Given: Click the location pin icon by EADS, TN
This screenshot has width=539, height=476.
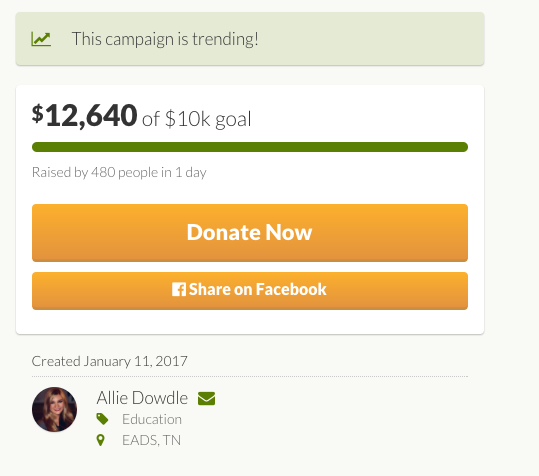Looking at the screenshot, I should click(x=100, y=440).
